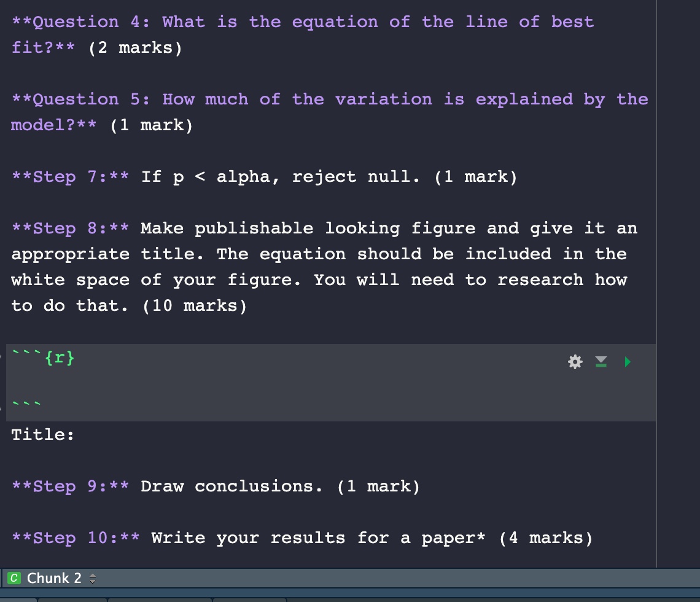Screen dimensions: 700x602
Task: Select the downward-arrow run-above icon in the chunk toolbar
Action: tap(601, 362)
